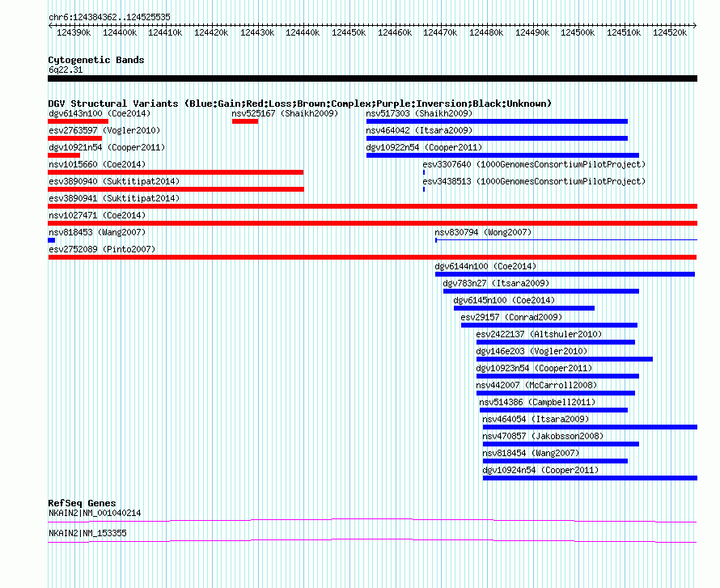Open nsv464054 (Itsara2009) variant
720x588 pixels.
[x=536, y=419]
